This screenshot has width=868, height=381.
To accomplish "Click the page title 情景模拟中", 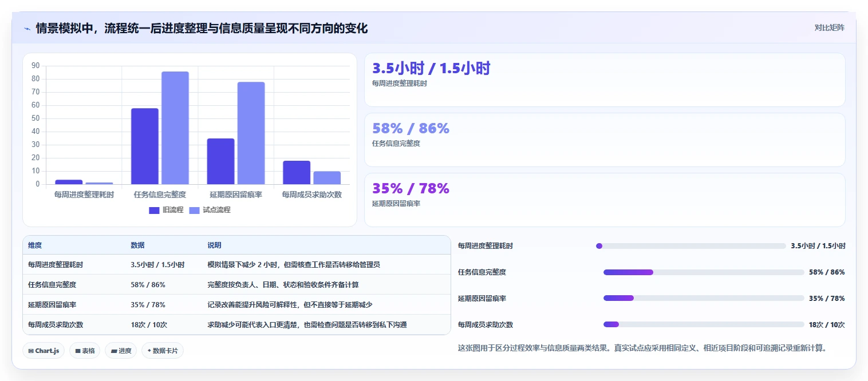I will (202, 28).
